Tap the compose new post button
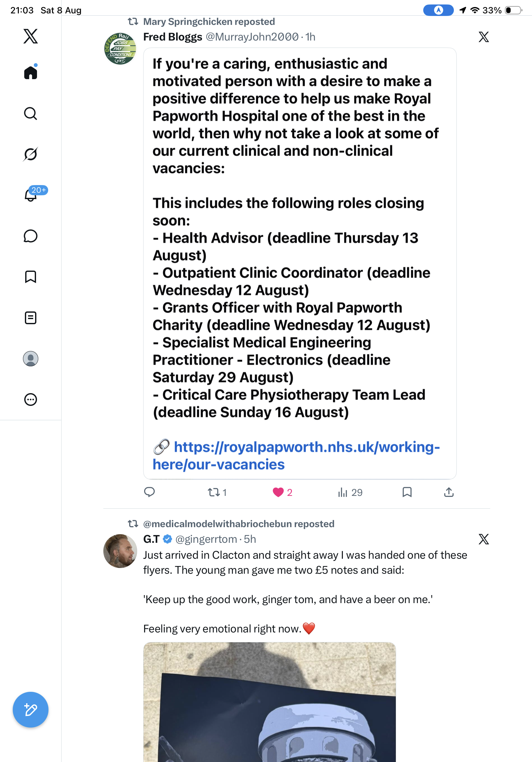This screenshot has height=762, width=532. coord(31,710)
